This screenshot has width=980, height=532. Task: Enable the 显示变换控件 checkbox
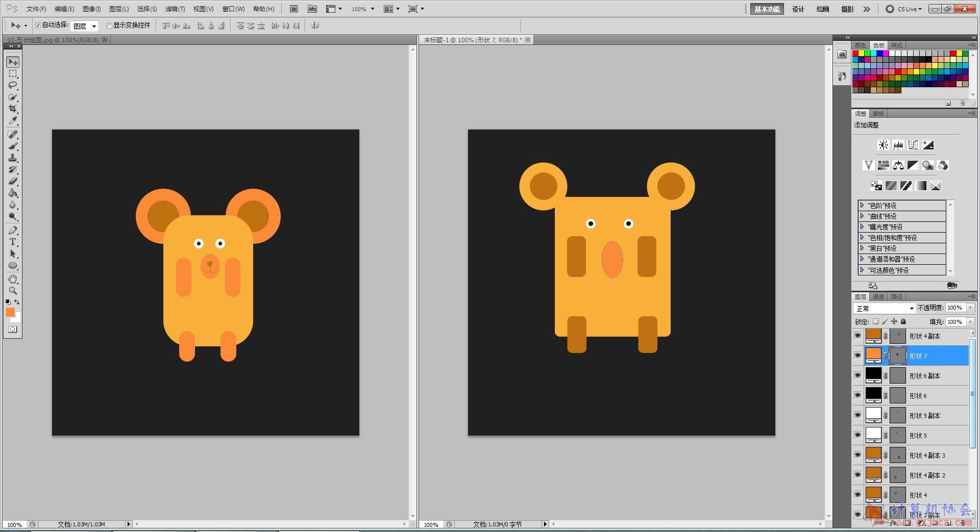tap(109, 26)
